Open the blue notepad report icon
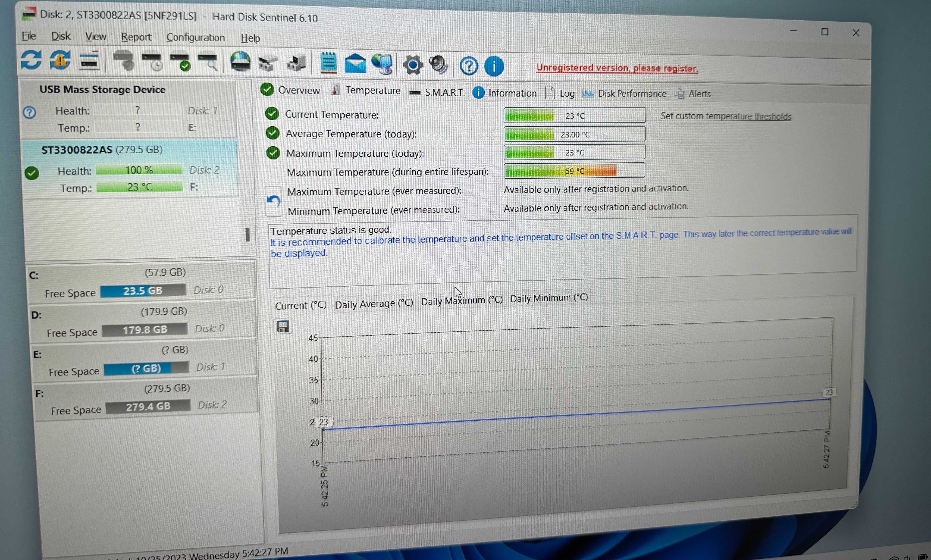The height and width of the screenshot is (560, 931). point(328,63)
